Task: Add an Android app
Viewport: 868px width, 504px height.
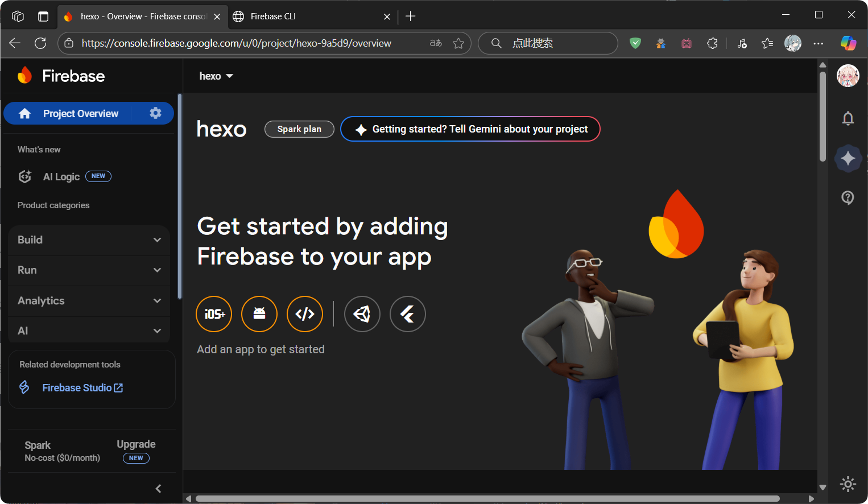Action: click(x=259, y=314)
